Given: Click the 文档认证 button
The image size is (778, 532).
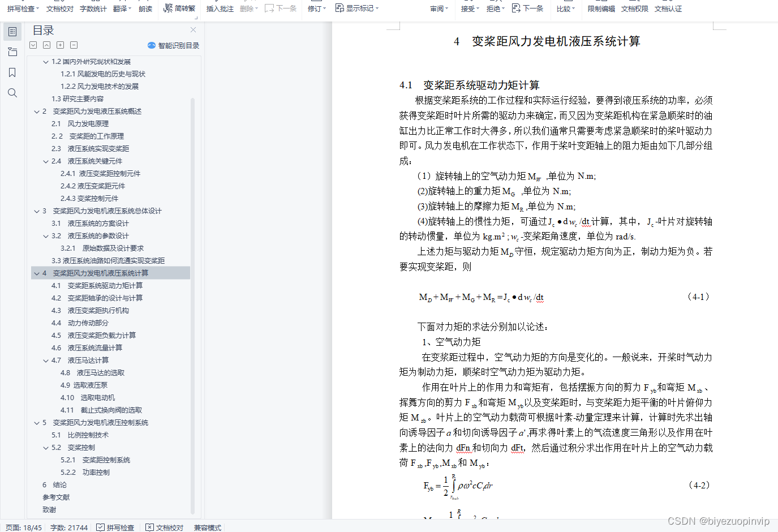Looking at the screenshot, I should pos(668,9).
